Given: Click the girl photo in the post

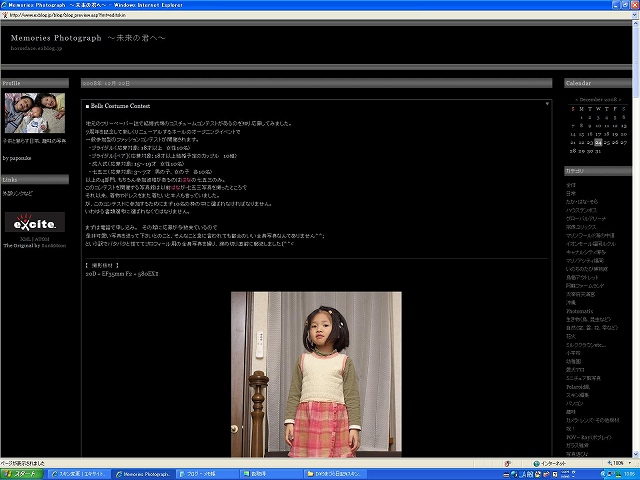Looking at the screenshot, I should coord(316,374).
